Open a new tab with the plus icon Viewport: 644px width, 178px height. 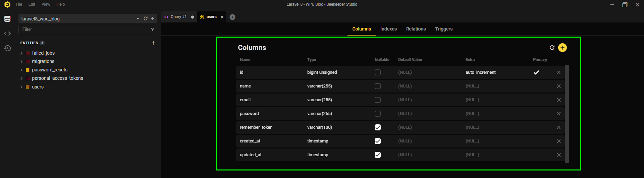232,17
